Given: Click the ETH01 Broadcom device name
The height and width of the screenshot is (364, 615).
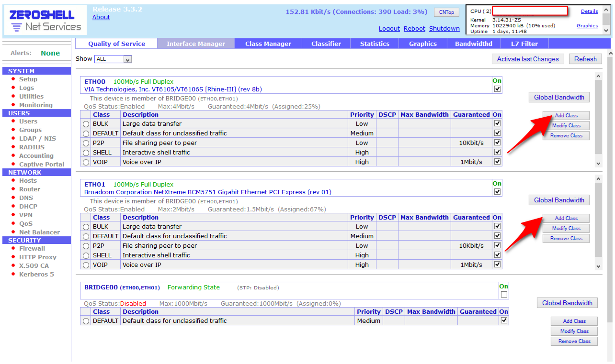Looking at the screenshot, I should (x=208, y=192).
